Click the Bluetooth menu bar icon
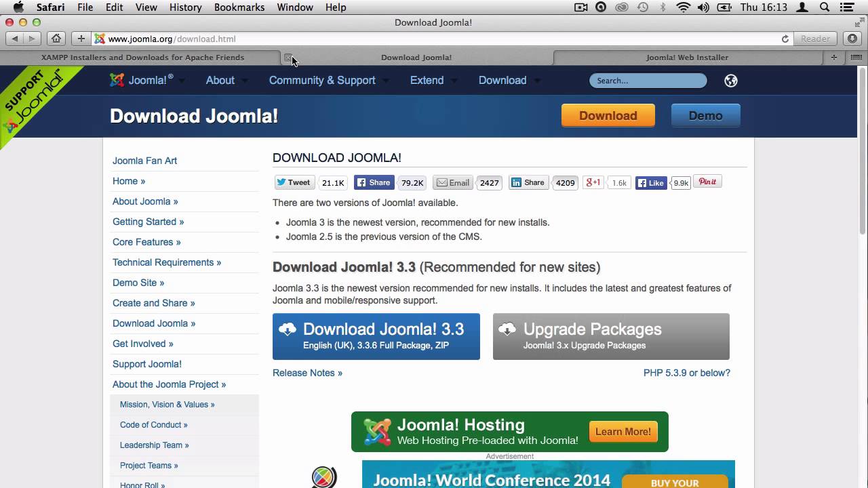Image resolution: width=868 pixels, height=488 pixels. pos(663,7)
